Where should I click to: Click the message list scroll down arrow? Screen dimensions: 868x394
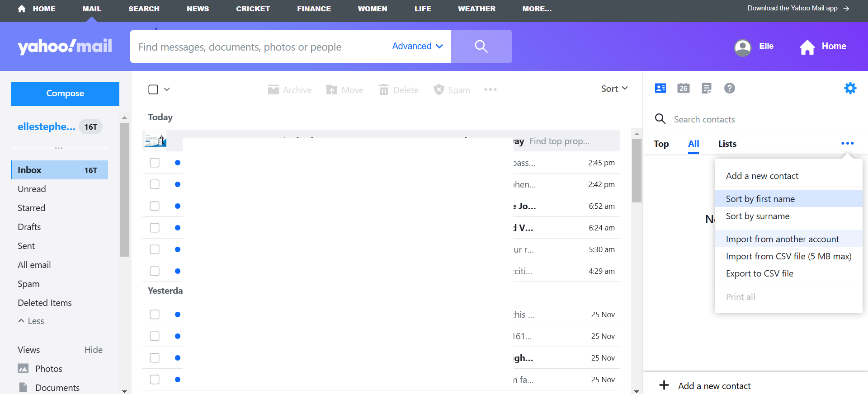(637, 391)
